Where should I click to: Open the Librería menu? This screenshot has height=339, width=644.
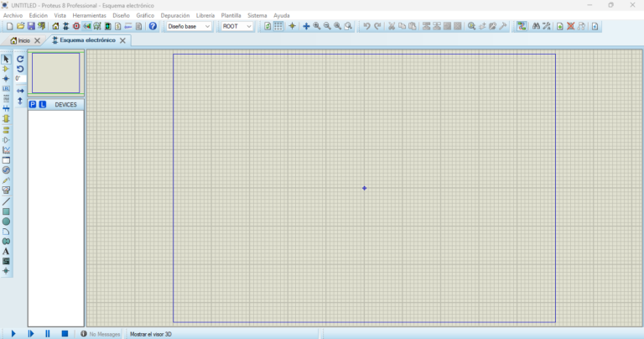(205, 16)
